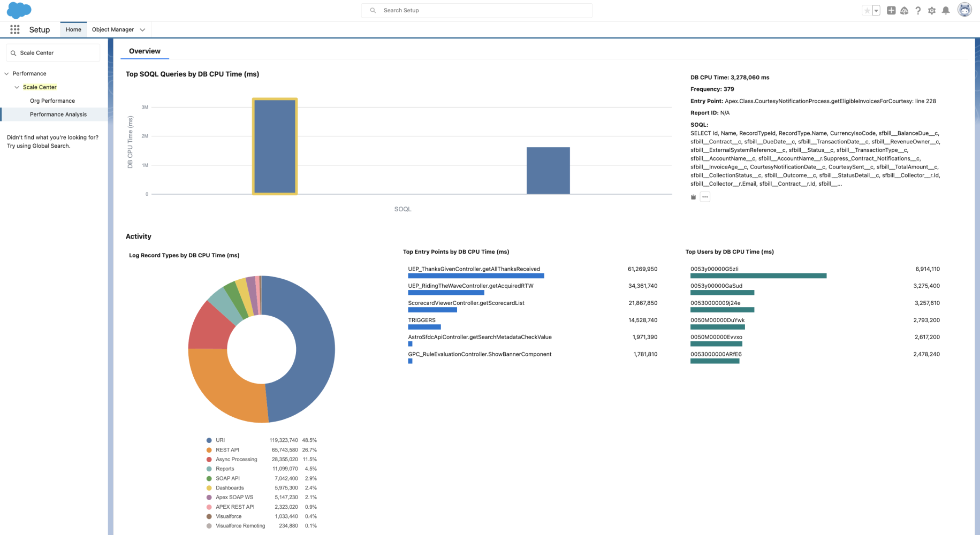
Task: Open the App Launcher grid icon
Action: pos(15,29)
